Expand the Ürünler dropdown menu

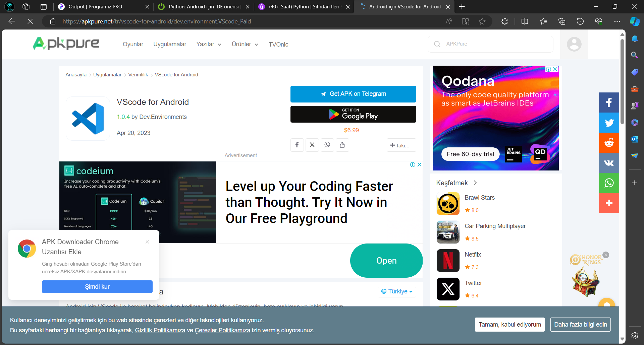tap(245, 44)
